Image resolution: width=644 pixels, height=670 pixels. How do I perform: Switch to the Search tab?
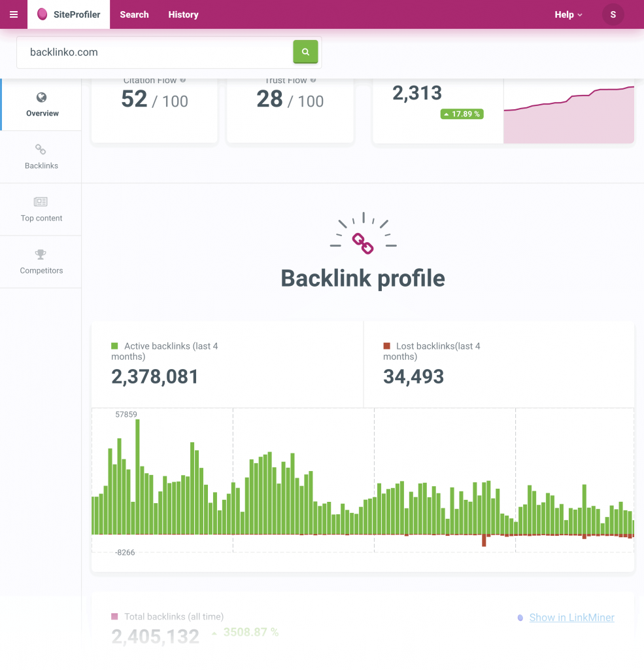(x=134, y=14)
